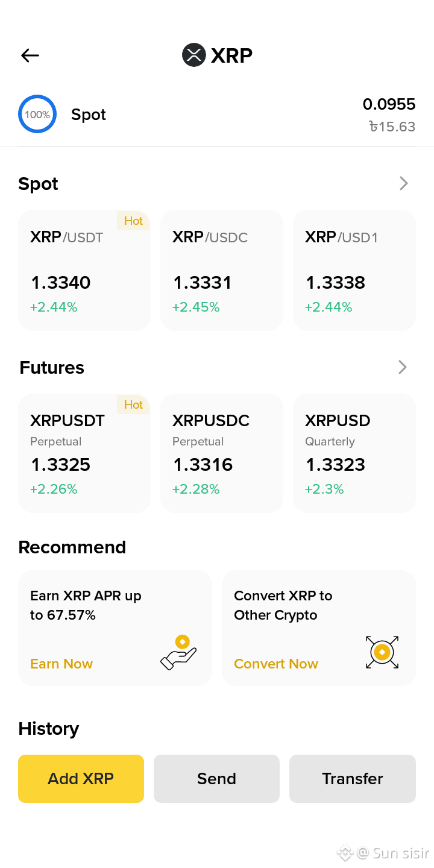The image size is (434, 868).
Task: Open the XRP/USD1 spot pair card
Action: (x=354, y=271)
